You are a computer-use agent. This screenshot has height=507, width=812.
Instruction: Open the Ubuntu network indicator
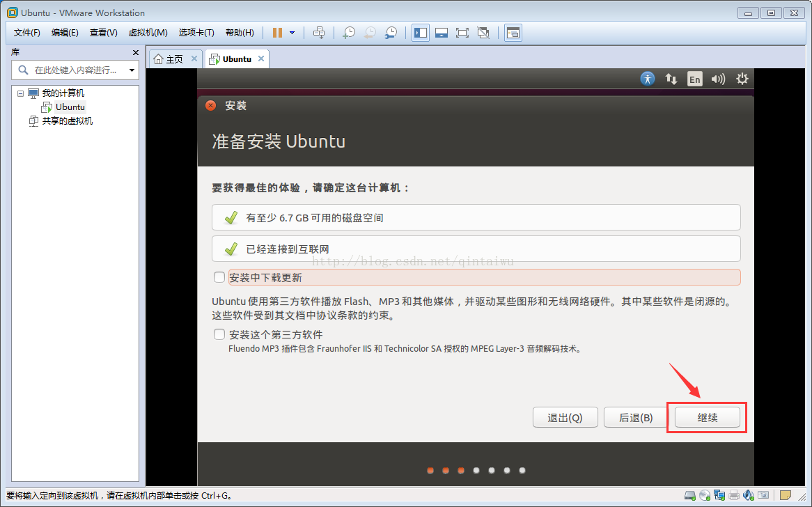click(x=671, y=79)
